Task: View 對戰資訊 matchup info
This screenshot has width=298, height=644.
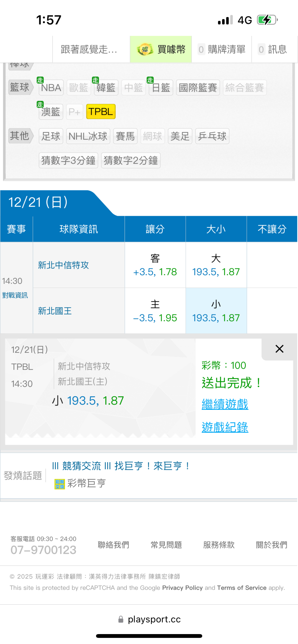Action: click(15, 295)
